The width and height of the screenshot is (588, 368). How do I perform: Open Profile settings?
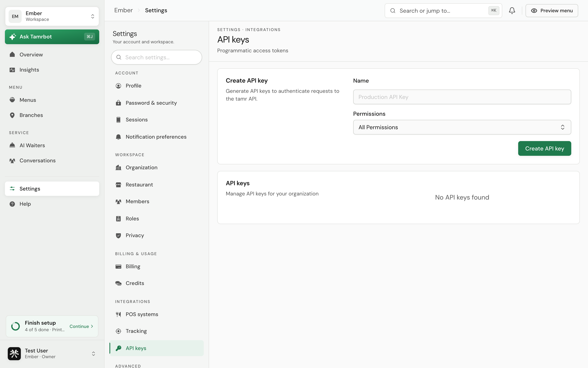click(x=156, y=86)
